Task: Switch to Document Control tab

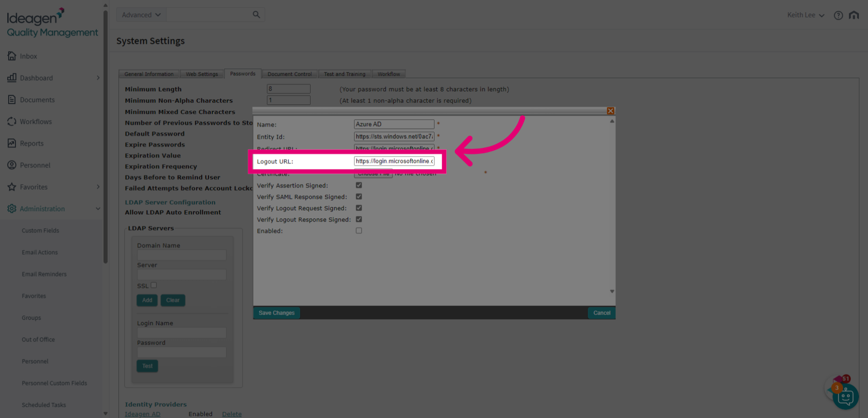Action: pyautogui.click(x=289, y=74)
